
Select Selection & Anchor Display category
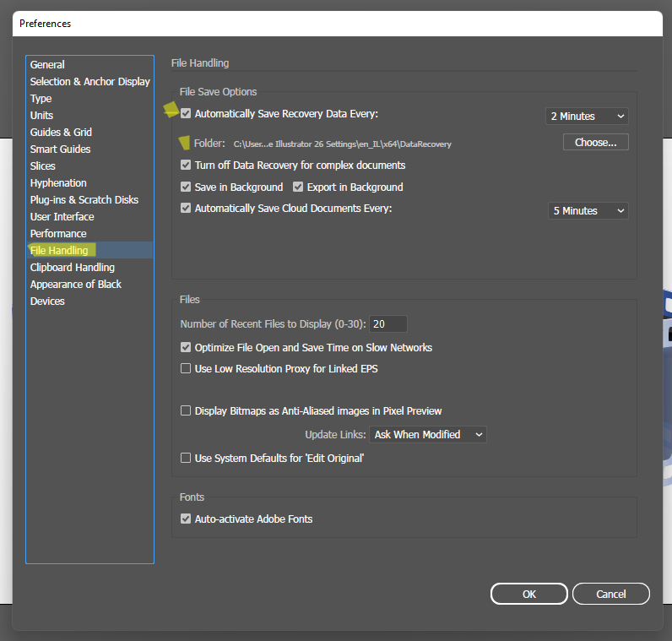[89, 81]
